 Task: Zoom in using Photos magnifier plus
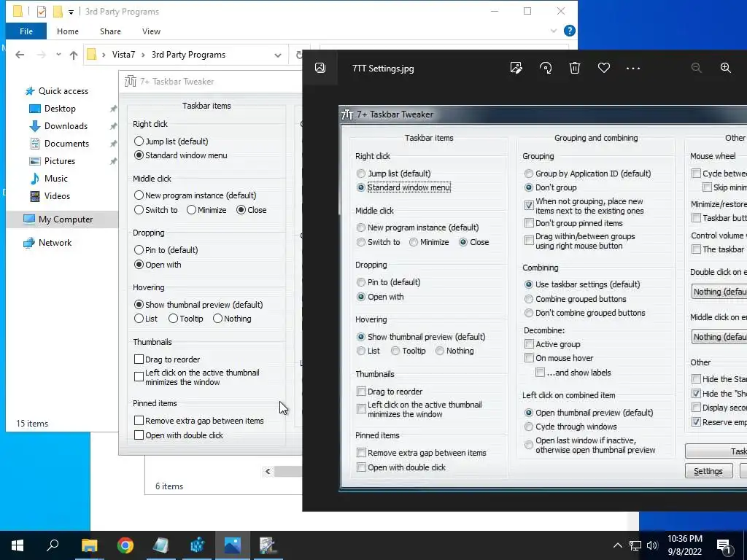tap(725, 68)
